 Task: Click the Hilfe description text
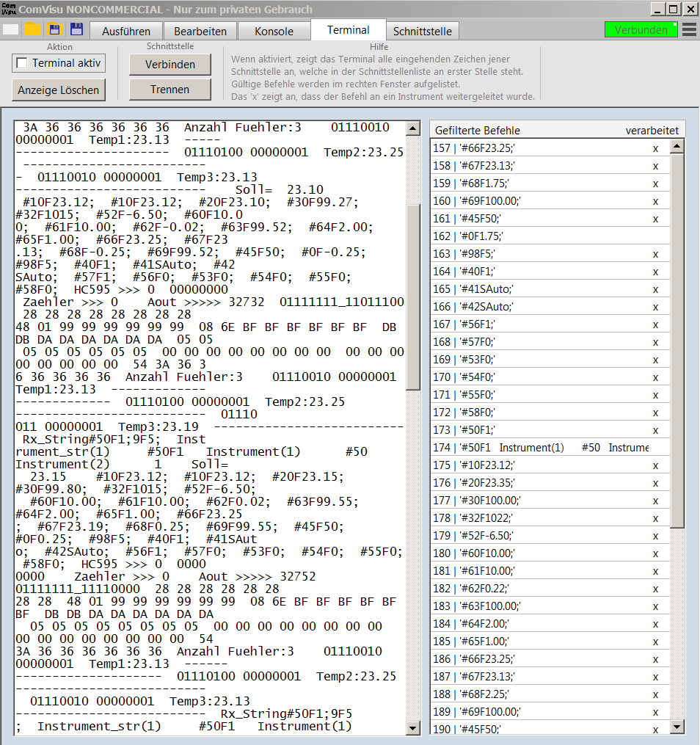[383, 78]
